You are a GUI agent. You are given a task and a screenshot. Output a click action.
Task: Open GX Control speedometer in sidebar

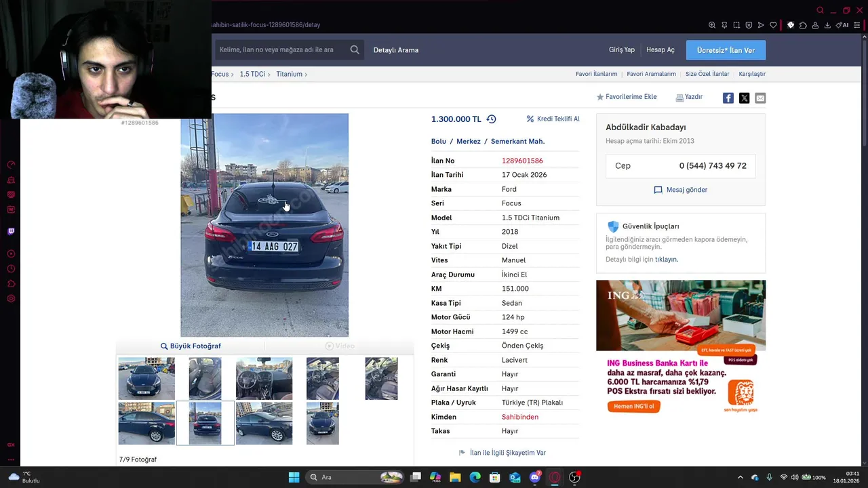pyautogui.click(x=11, y=165)
